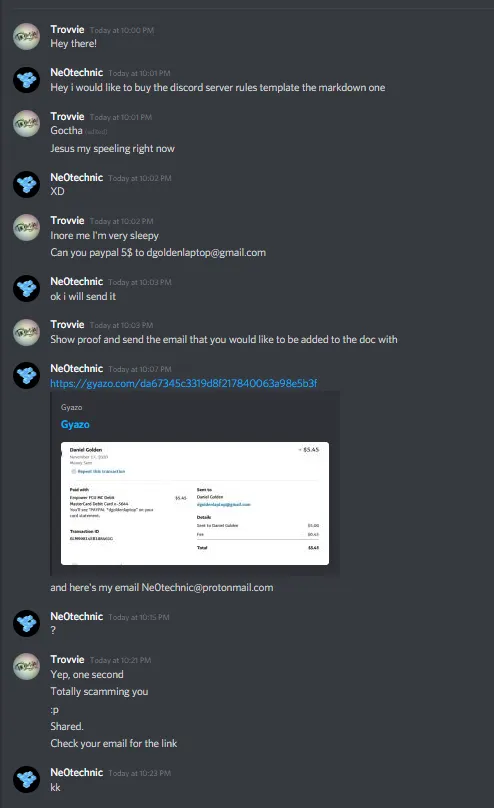Click Trovvie's avatar next to the "Goctha" message
494x808 pixels.
26,124
